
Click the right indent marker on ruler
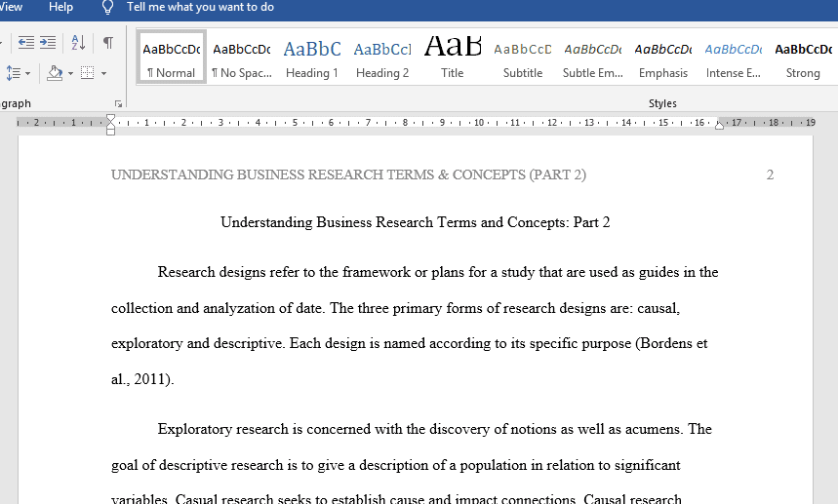tap(719, 125)
